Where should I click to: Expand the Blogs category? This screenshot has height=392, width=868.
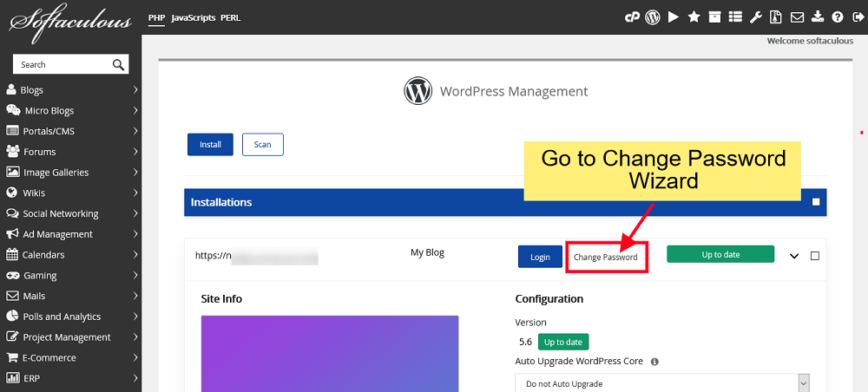pos(135,89)
